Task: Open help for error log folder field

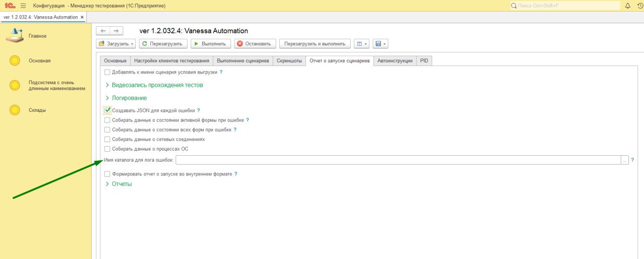Action: pyautogui.click(x=632, y=160)
